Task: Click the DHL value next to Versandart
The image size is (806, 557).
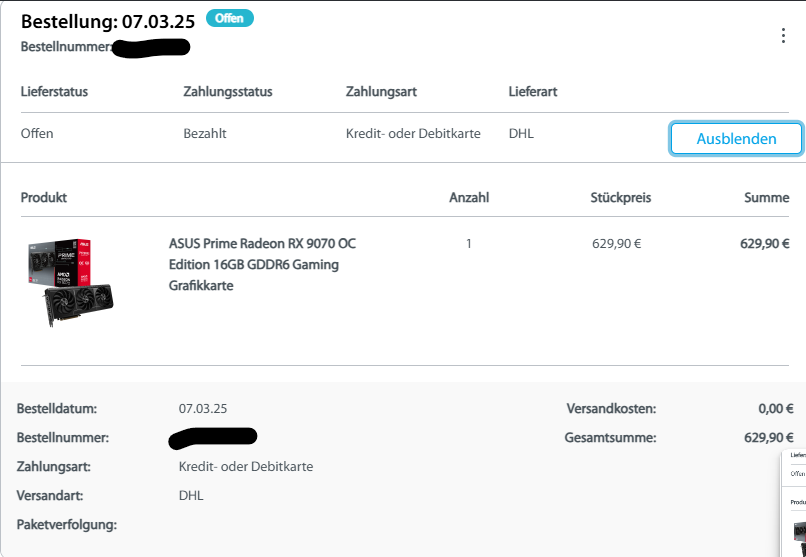Action: coord(191,496)
